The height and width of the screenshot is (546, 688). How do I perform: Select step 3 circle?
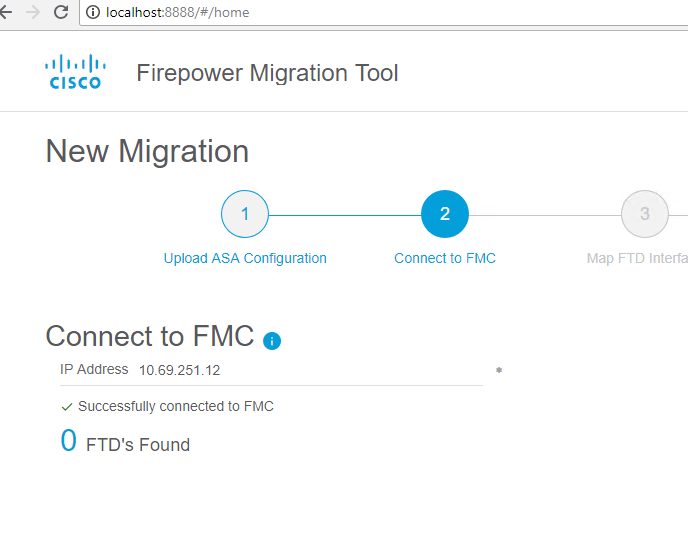tap(645, 214)
